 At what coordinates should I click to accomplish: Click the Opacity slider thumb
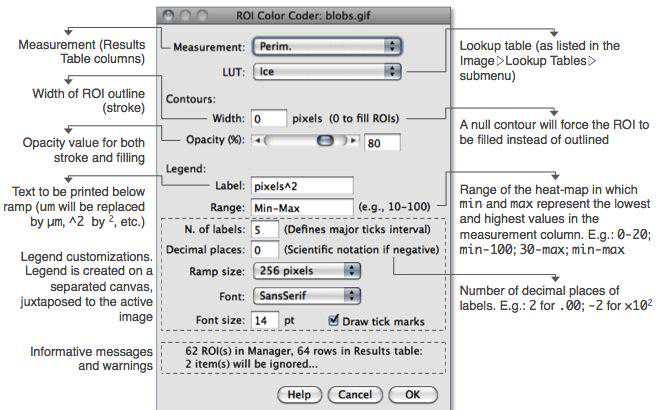(325, 142)
